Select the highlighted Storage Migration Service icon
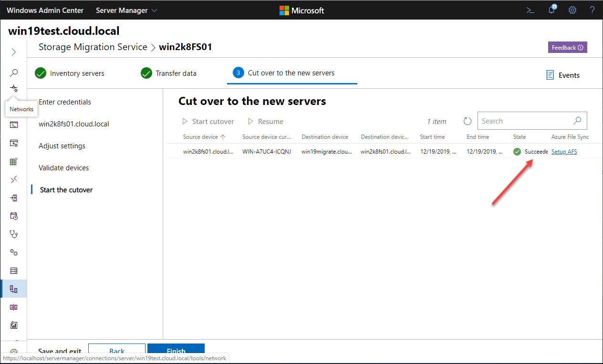 coord(14,289)
